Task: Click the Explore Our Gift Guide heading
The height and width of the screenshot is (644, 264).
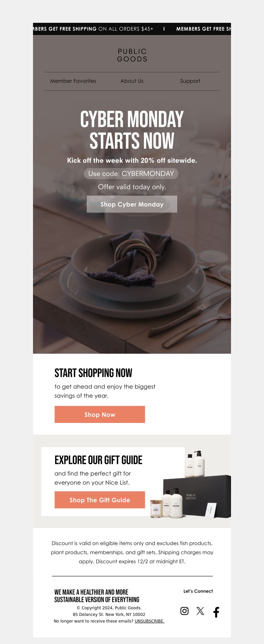Action: point(98,460)
